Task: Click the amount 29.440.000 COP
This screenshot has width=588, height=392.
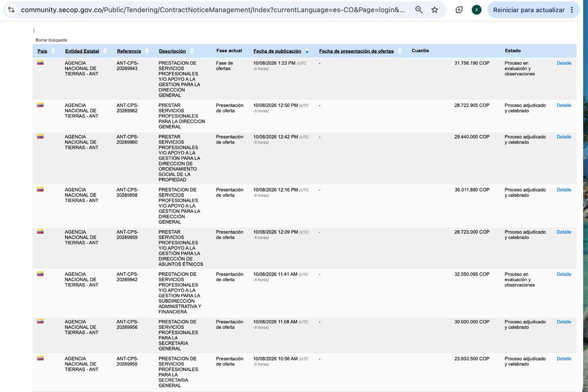Action: [x=472, y=137]
